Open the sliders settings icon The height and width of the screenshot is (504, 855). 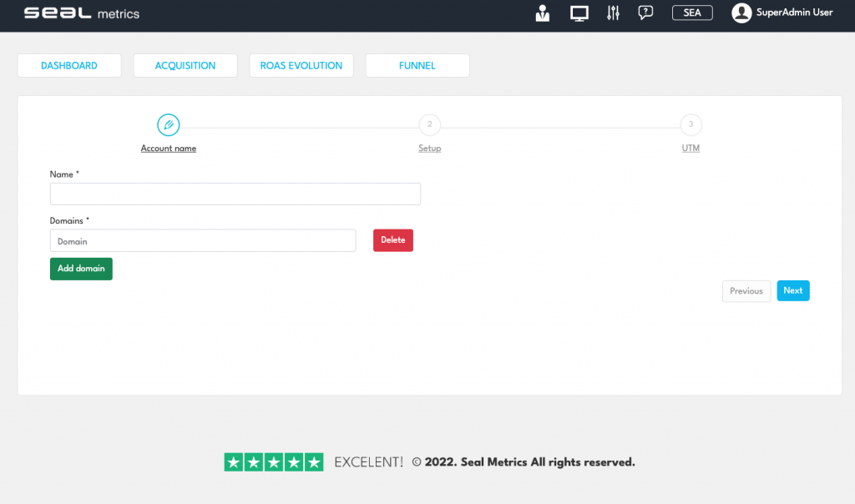613,13
